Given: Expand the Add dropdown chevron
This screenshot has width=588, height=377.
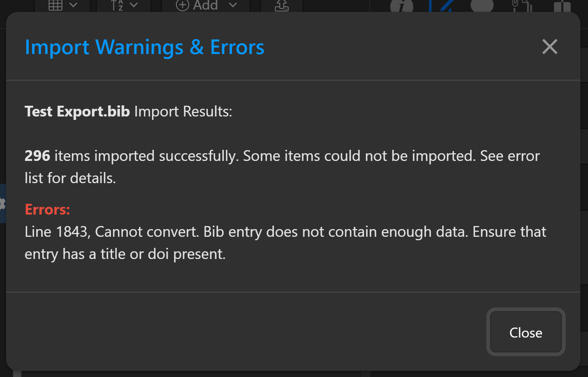Looking at the screenshot, I should [x=233, y=5].
